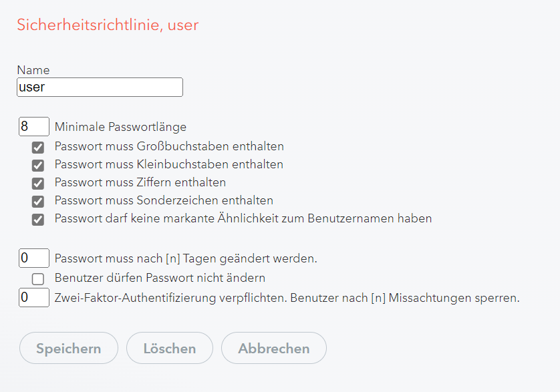Focus the minimum password length field

[34, 126]
